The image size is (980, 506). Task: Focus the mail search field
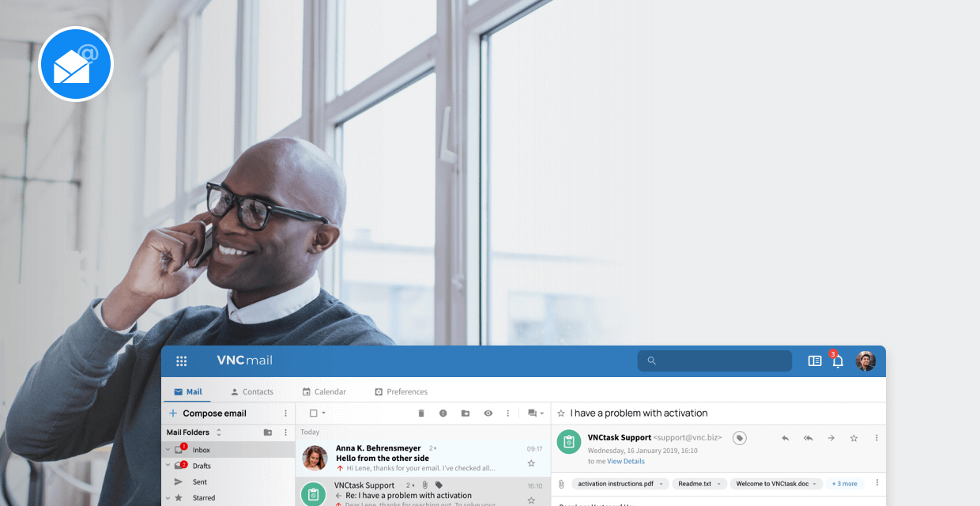pyautogui.click(x=714, y=361)
